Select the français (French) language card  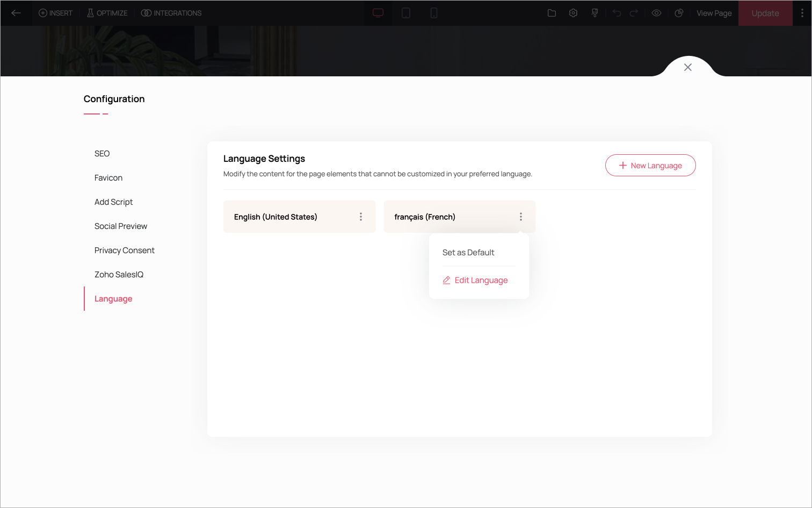coord(460,217)
